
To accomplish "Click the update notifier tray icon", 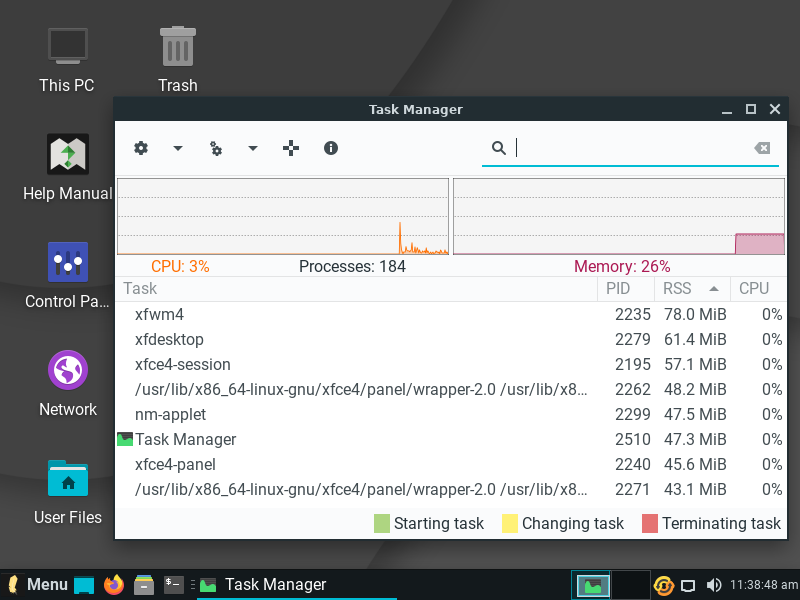I will pyautogui.click(x=663, y=585).
